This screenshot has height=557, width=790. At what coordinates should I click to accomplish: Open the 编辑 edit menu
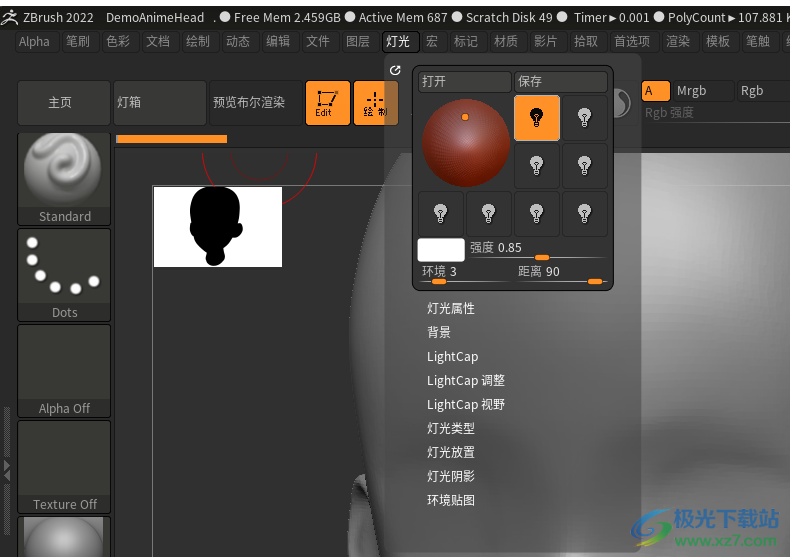click(x=279, y=42)
